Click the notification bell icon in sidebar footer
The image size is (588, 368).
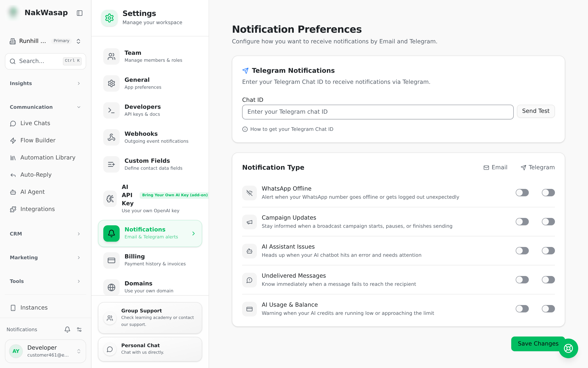(67, 329)
